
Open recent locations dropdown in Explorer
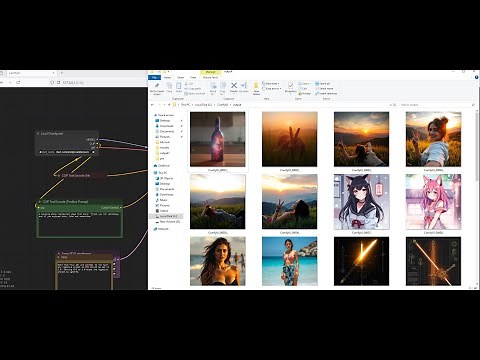(164, 105)
